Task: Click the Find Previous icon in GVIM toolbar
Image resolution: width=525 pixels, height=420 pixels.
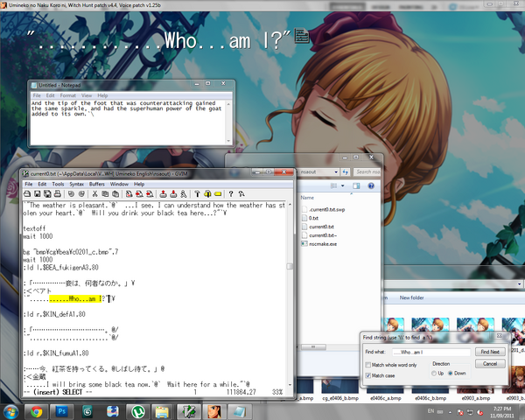Action: tap(150, 193)
